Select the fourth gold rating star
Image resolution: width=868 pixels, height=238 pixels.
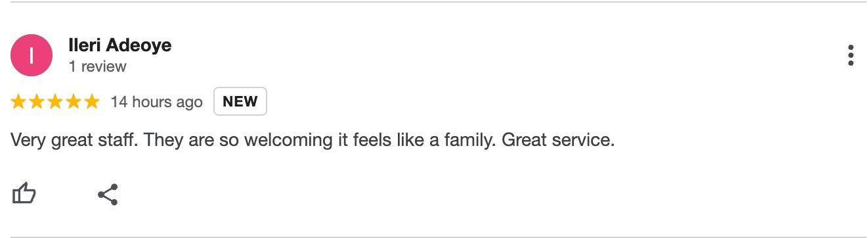(x=73, y=102)
